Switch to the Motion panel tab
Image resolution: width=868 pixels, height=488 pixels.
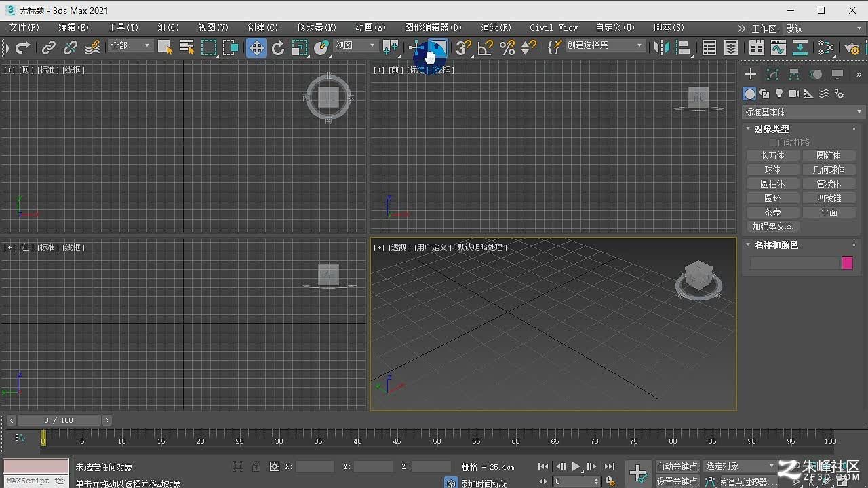pyautogui.click(x=816, y=75)
